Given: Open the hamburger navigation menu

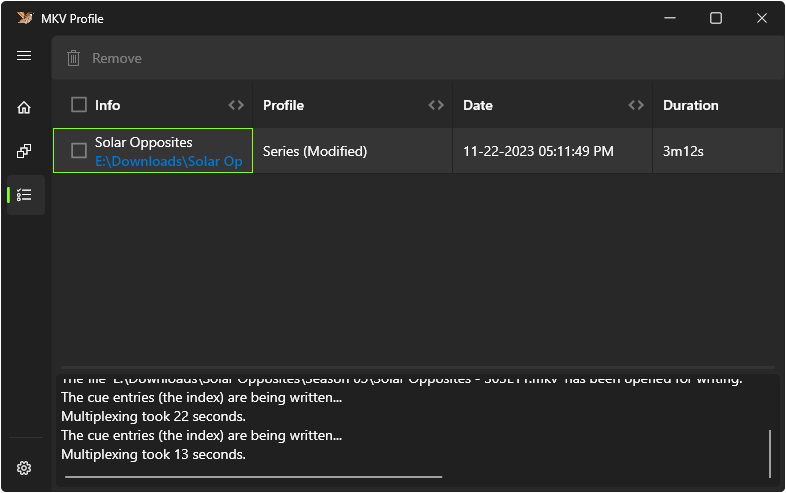Looking at the screenshot, I should [x=24, y=56].
